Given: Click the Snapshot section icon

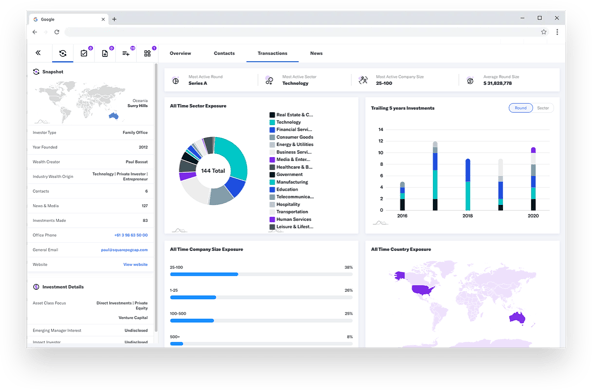Looking at the screenshot, I should 36,72.
